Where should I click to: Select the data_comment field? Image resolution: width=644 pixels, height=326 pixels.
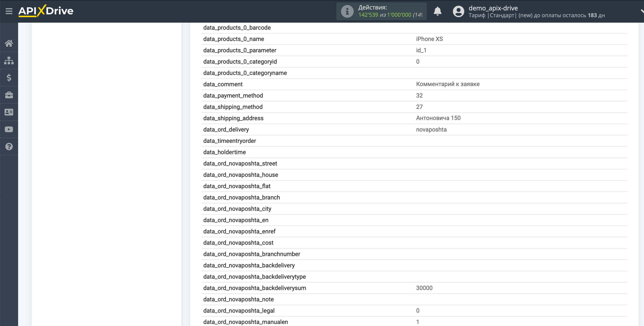pos(223,84)
